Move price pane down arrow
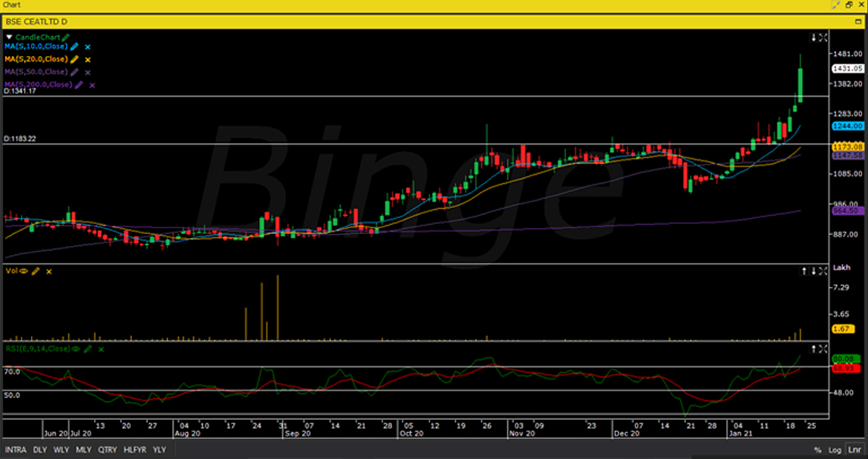Screen dimensions: 868x459 tap(814, 38)
